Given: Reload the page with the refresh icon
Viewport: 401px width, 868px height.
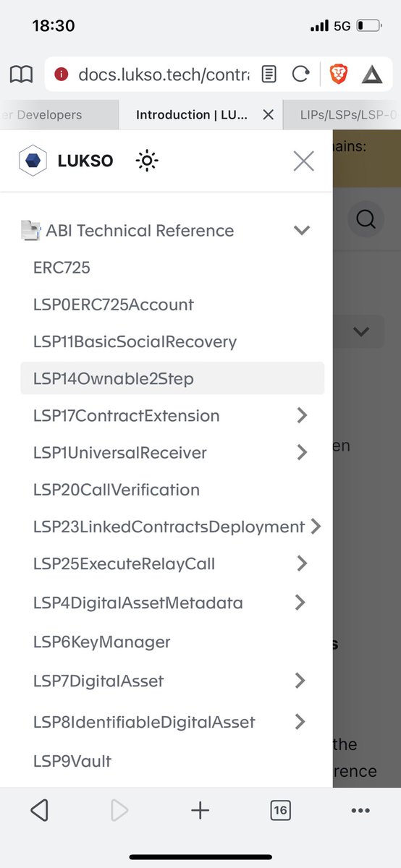Looking at the screenshot, I should coord(300,74).
